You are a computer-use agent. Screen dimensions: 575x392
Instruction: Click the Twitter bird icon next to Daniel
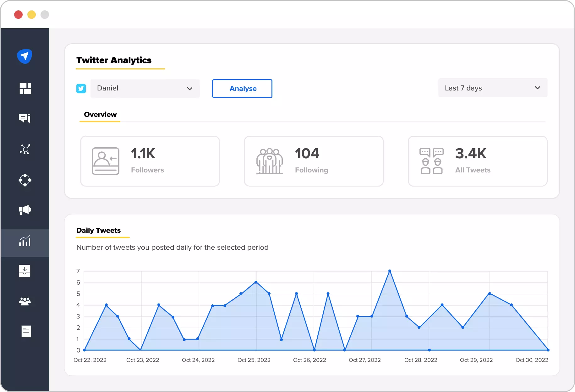[x=81, y=88]
